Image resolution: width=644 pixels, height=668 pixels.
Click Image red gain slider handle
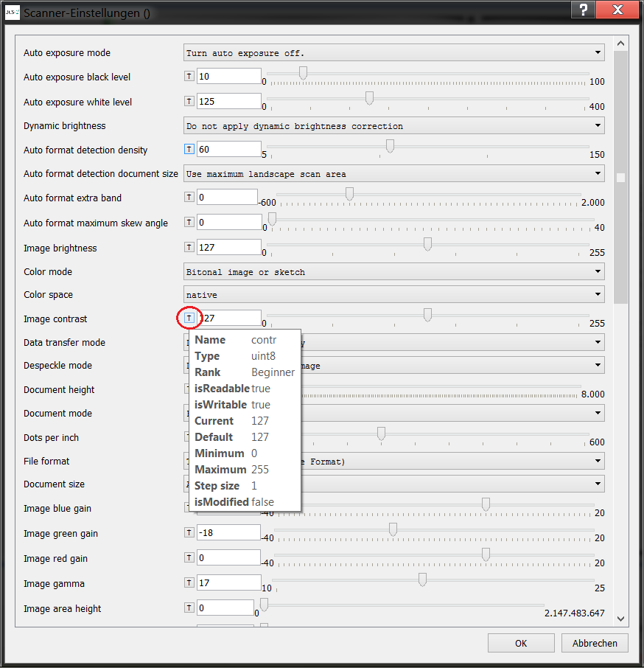486,554
